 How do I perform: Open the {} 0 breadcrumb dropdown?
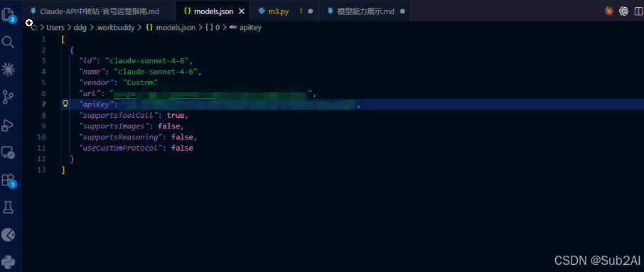(x=213, y=28)
